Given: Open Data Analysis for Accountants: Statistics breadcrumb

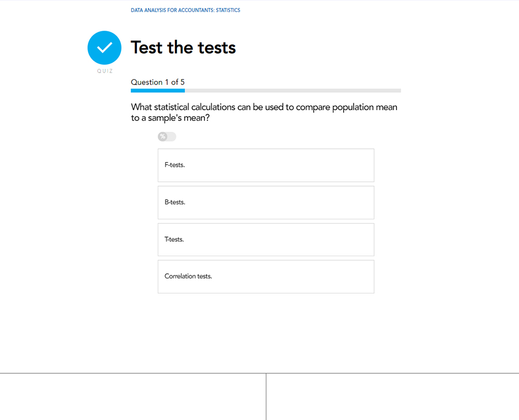Looking at the screenshot, I should coord(185,10).
